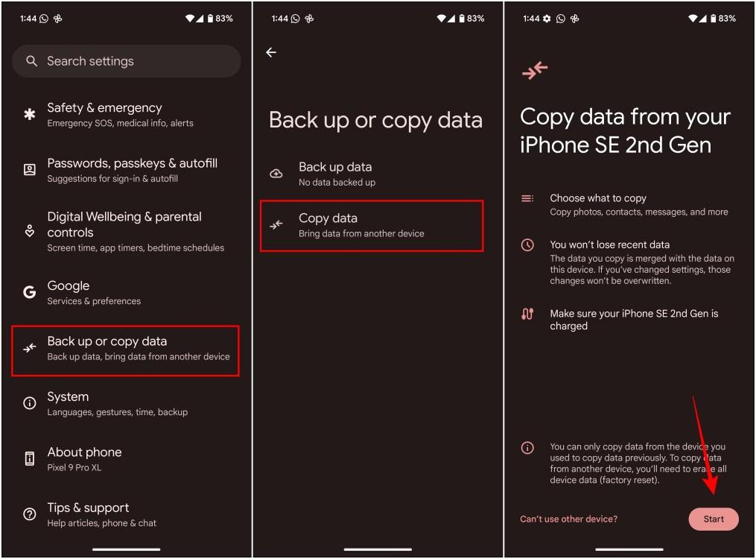This screenshot has height=559, width=756.
Task: Select No data backed up subtitle
Action: (337, 183)
